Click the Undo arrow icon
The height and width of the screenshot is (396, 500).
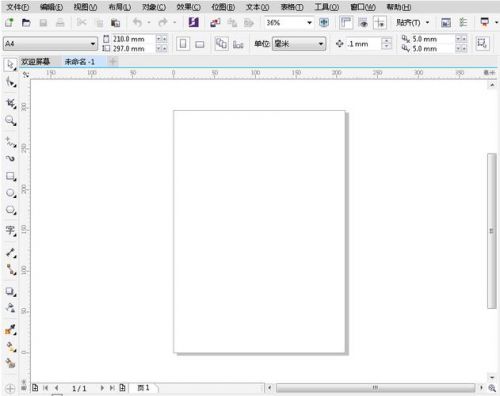[137, 23]
